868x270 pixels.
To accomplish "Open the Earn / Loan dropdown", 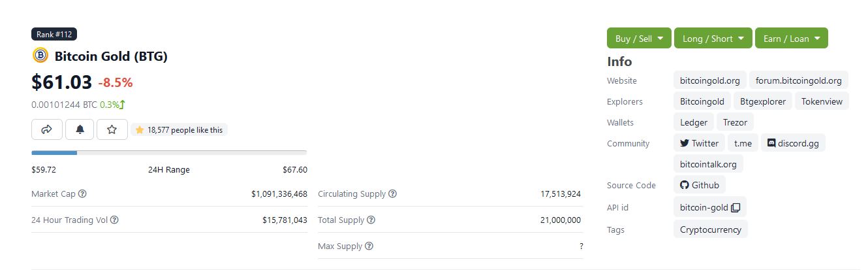I will click(x=791, y=38).
